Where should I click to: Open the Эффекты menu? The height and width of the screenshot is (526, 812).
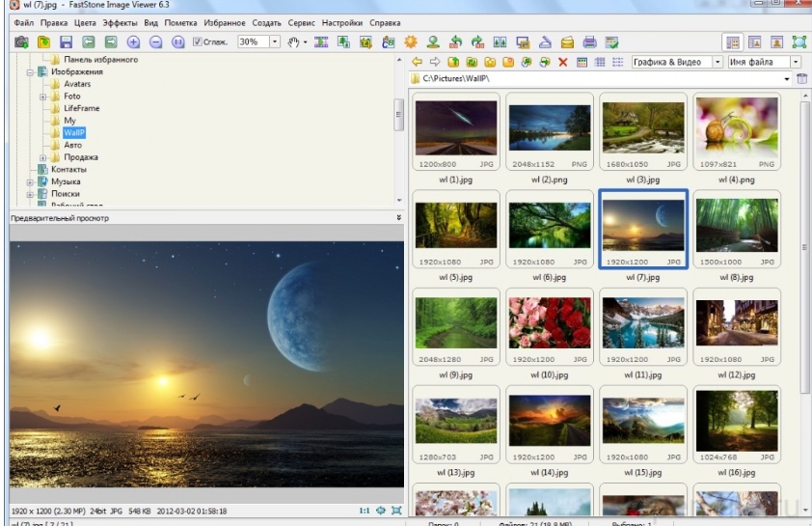pyautogui.click(x=120, y=23)
